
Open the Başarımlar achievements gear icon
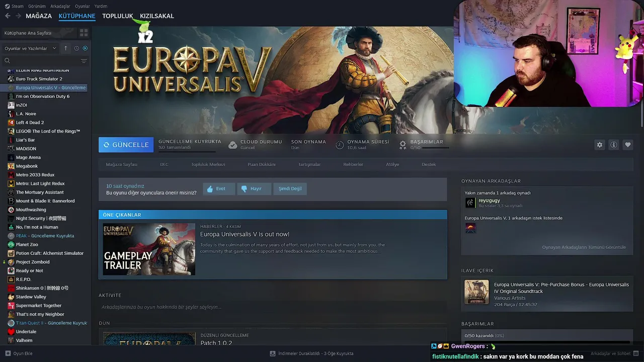pos(403,145)
